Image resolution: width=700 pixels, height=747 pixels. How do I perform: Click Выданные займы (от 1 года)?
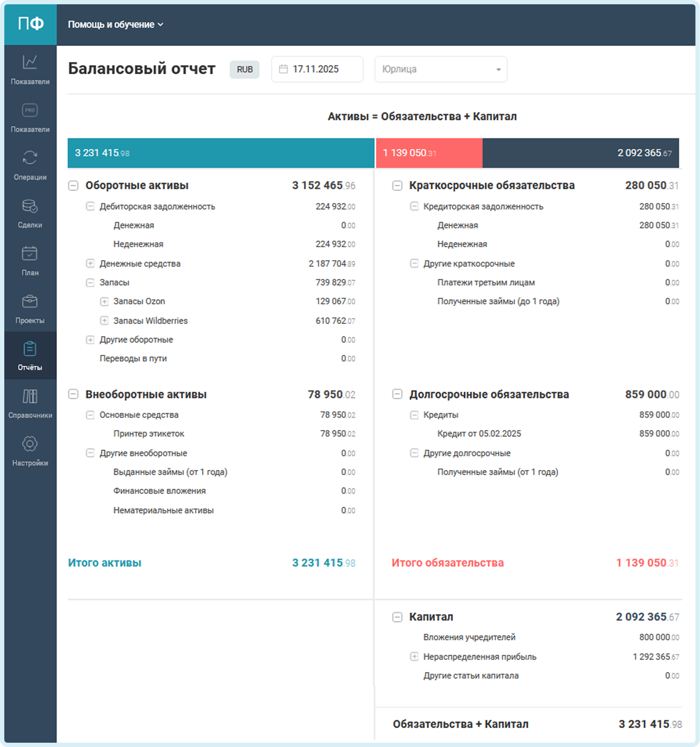point(170,472)
